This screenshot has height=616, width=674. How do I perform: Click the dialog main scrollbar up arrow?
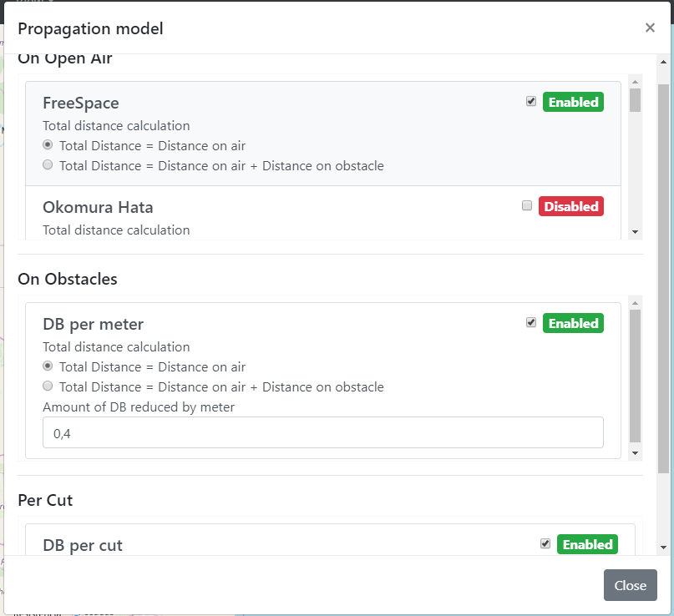click(663, 63)
